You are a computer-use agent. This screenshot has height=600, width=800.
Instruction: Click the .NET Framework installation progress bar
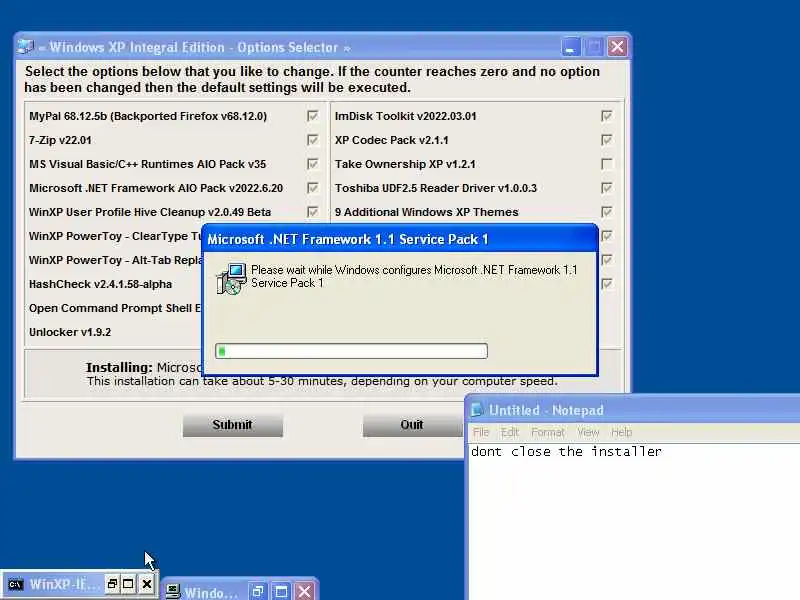(x=352, y=351)
